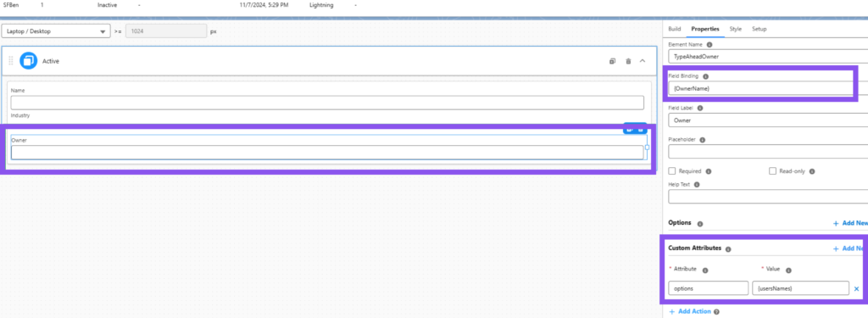Image resolution: width=868 pixels, height=318 pixels.
Task: Show info for Custom Attributes section
Action: [728, 249]
